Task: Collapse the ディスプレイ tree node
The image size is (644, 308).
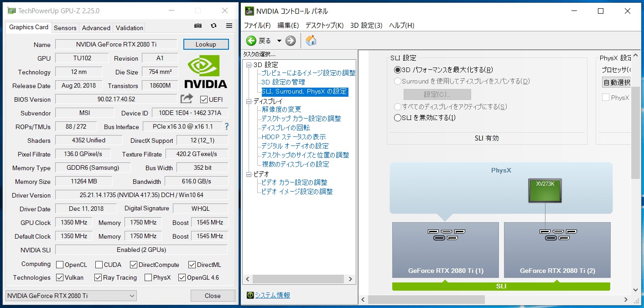Action: (x=249, y=101)
